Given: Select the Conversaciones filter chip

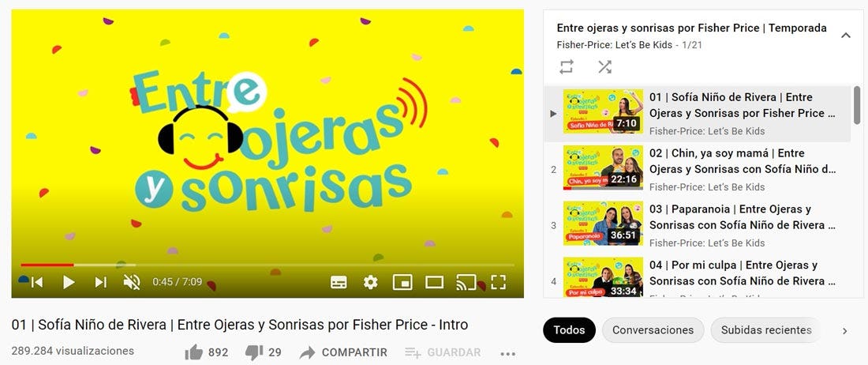Looking at the screenshot, I should (x=653, y=330).
